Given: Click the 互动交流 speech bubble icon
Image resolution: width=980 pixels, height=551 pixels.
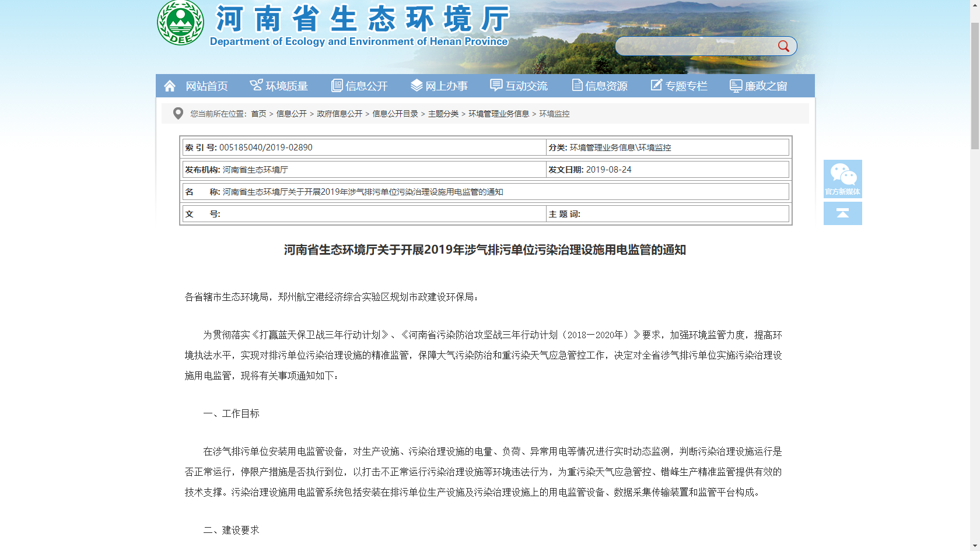Looking at the screenshot, I should tap(496, 85).
